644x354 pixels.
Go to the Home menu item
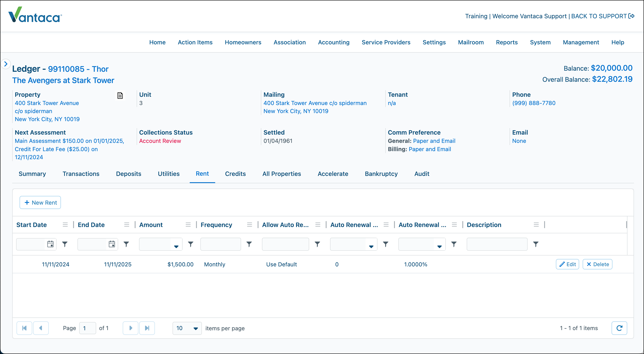coord(158,42)
